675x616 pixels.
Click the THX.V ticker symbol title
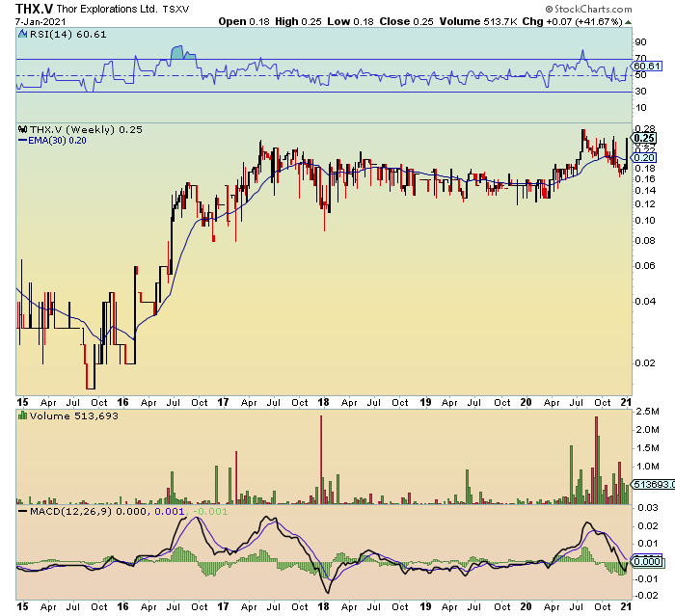point(35,8)
